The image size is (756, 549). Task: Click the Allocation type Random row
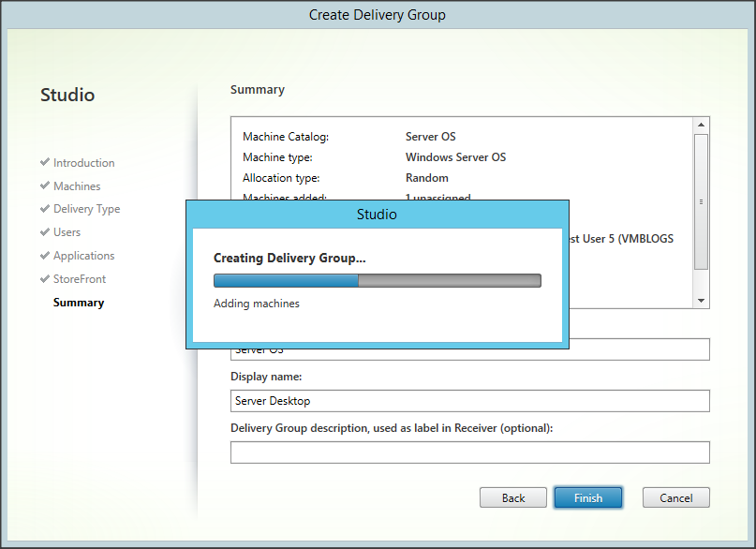375,178
